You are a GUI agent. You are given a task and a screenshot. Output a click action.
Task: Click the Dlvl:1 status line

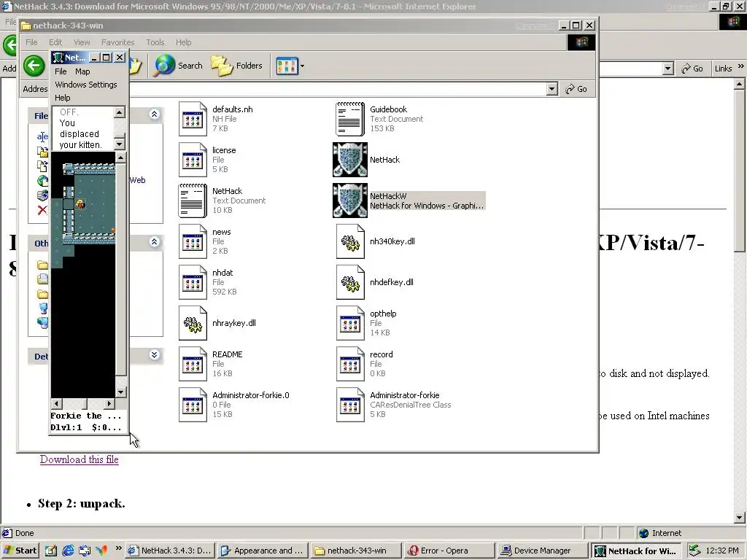[x=86, y=427]
